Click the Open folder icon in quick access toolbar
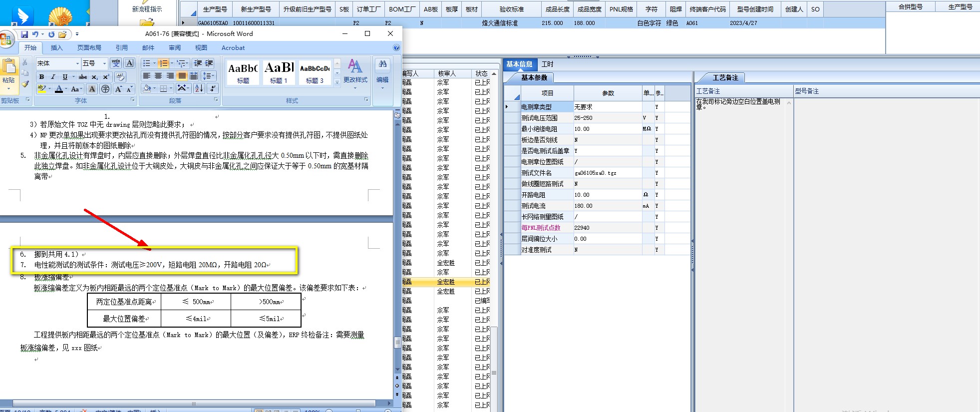The height and width of the screenshot is (412, 980). pos(62,34)
